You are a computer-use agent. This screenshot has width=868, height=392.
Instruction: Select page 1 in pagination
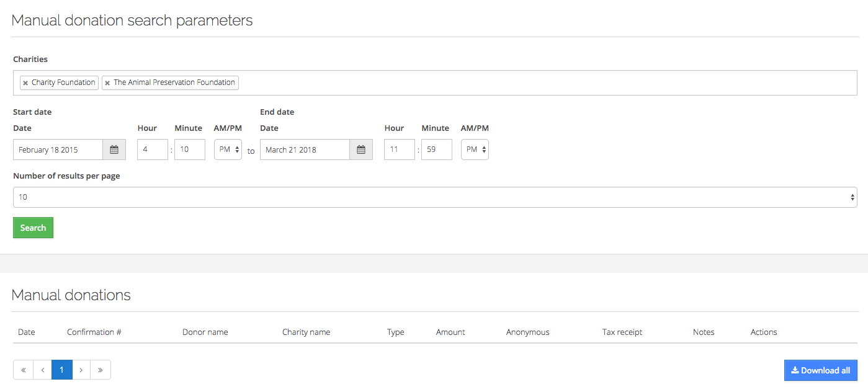[x=61, y=370]
